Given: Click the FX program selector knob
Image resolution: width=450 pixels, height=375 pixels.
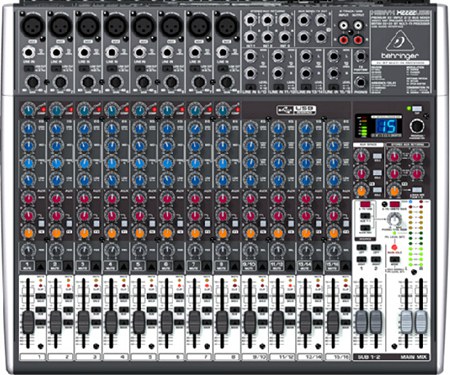Looking at the screenshot, I should [x=417, y=126].
